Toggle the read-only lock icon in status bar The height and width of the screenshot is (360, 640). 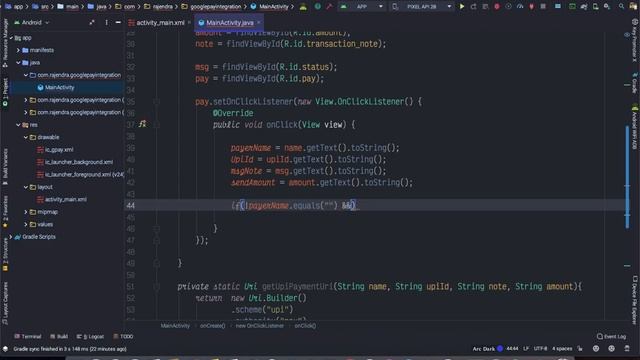coord(580,349)
